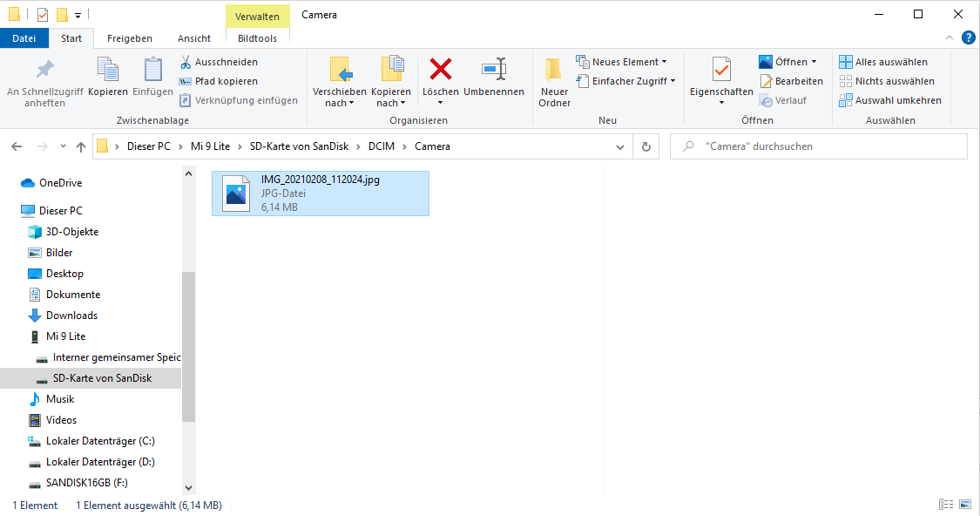Open Interner gemeinsamer Speicher
This screenshot has height=516, width=980.
coord(107,357)
